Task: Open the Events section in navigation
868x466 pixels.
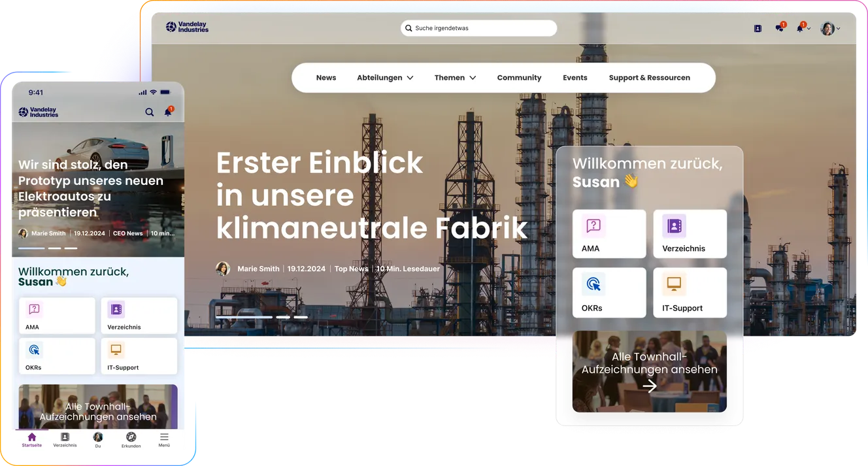Action: pyautogui.click(x=575, y=77)
